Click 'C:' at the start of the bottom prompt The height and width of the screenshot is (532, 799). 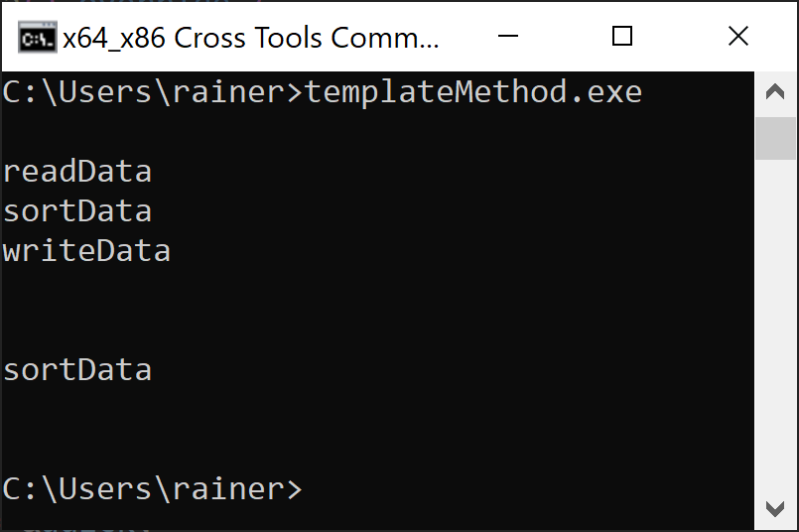click(20, 488)
